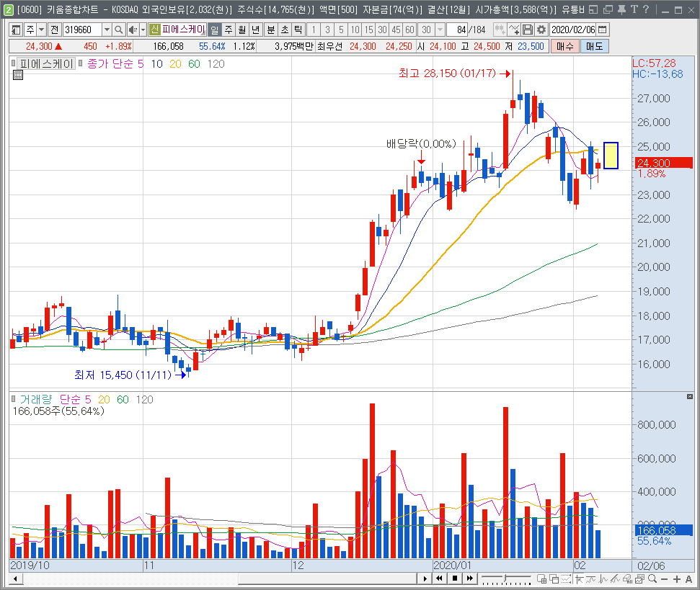
Task: Open the date calendar picker
Action: (602, 30)
